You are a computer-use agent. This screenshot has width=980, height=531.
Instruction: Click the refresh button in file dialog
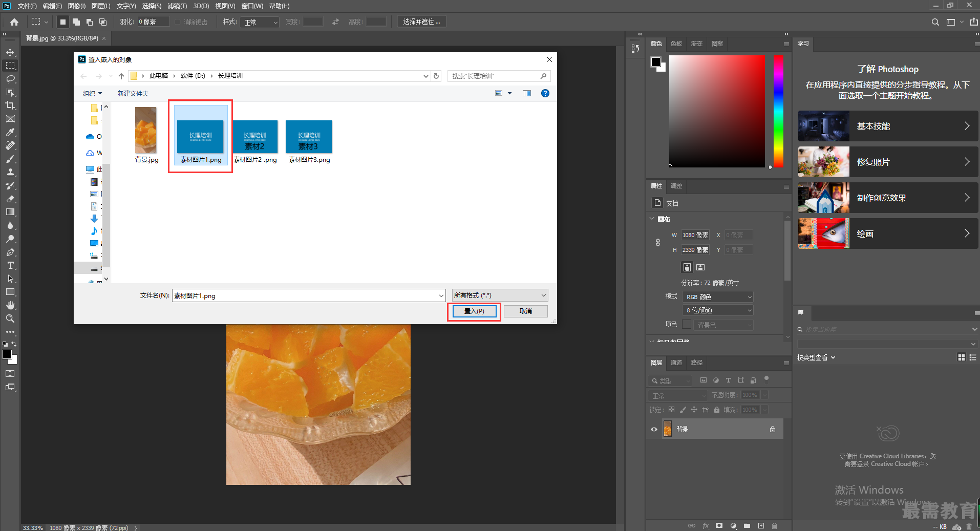click(x=436, y=76)
